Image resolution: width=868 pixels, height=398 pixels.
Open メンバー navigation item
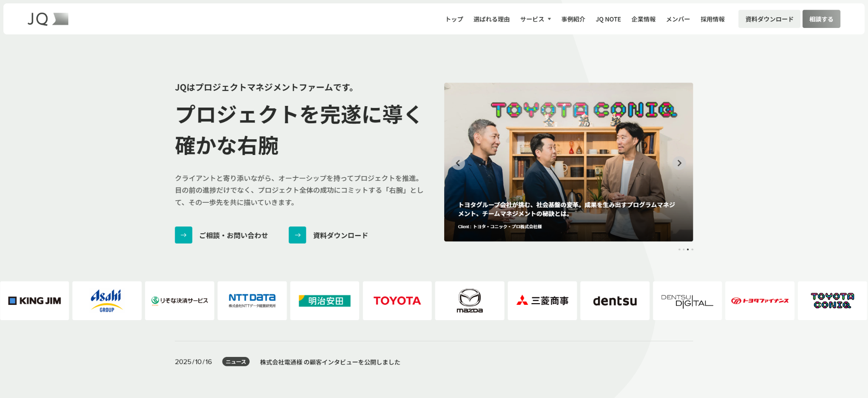click(x=678, y=19)
